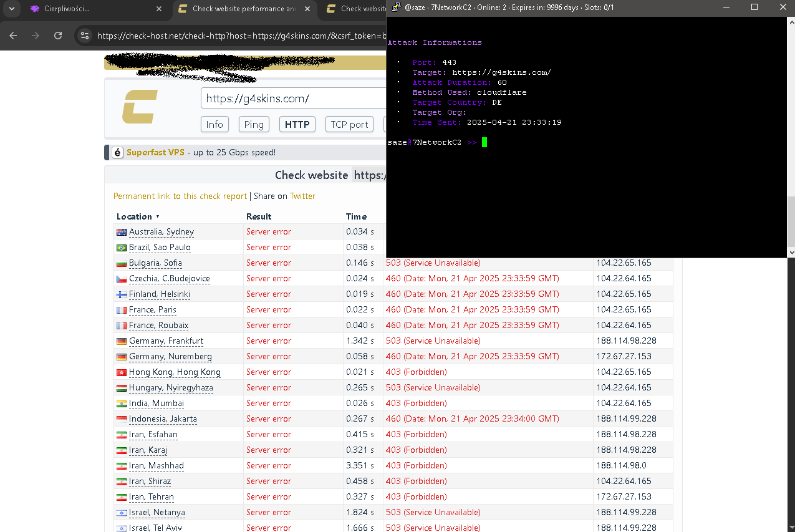The width and height of the screenshot is (795, 532).
Task: Click the Info check button
Action: coord(214,124)
